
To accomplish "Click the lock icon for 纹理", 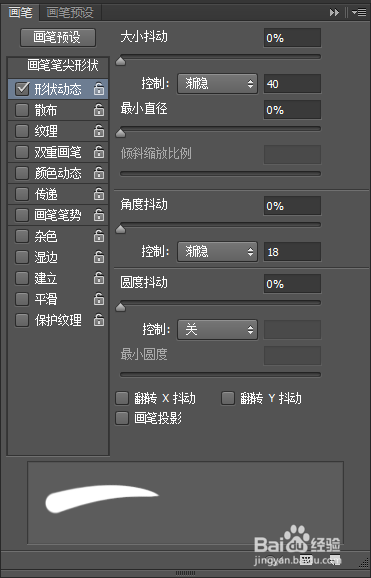I will (99, 131).
